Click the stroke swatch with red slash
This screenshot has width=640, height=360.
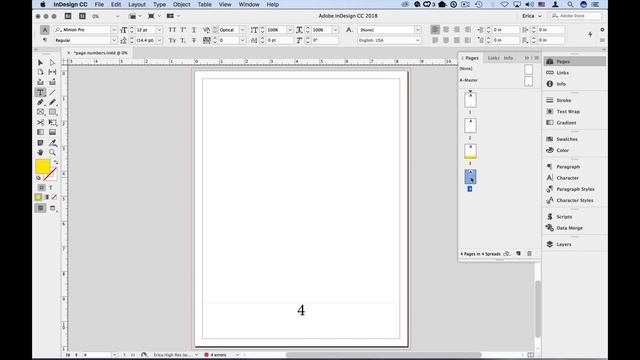(x=50, y=174)
